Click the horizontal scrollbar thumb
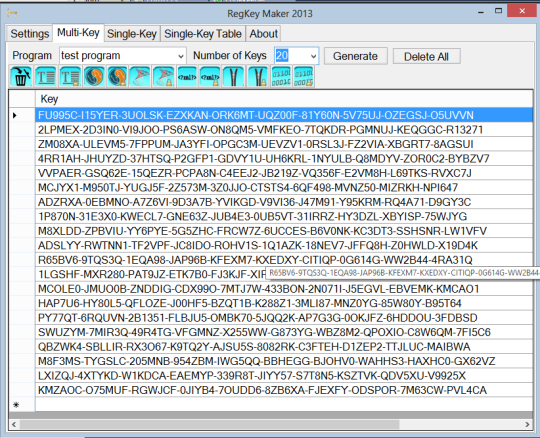The height and width of the screenshot is (438, 540). click(209, 424)
